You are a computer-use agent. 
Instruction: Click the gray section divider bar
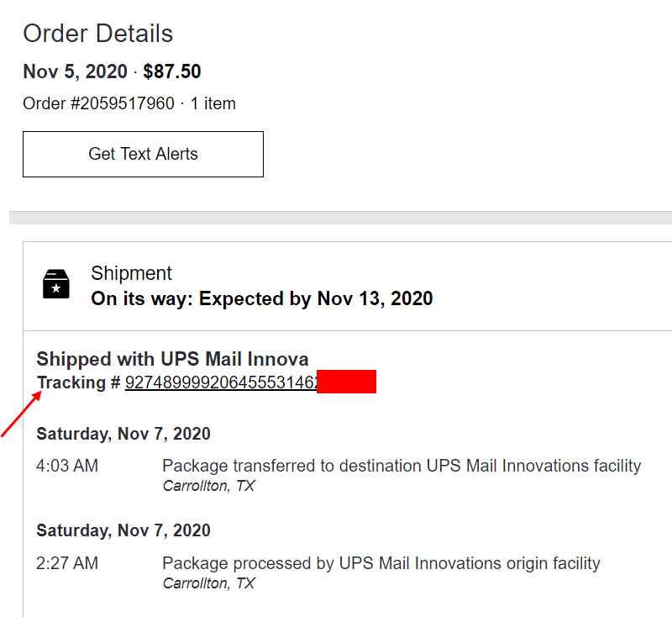341,218
